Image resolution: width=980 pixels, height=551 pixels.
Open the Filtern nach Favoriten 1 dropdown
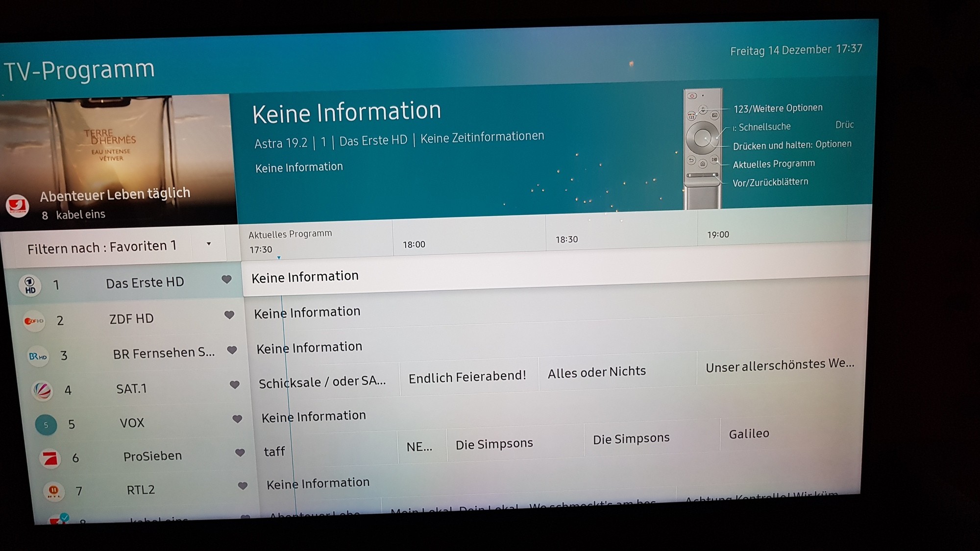115,246
